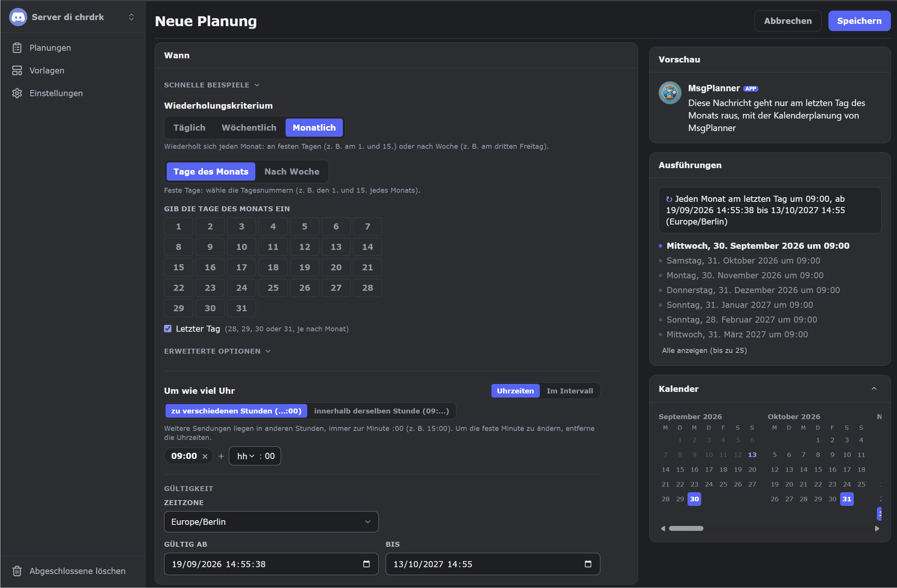This screenshot has width=897, height=588.
Task: Open calendar picker icon in Bis field
Action: tap(588, 564)
